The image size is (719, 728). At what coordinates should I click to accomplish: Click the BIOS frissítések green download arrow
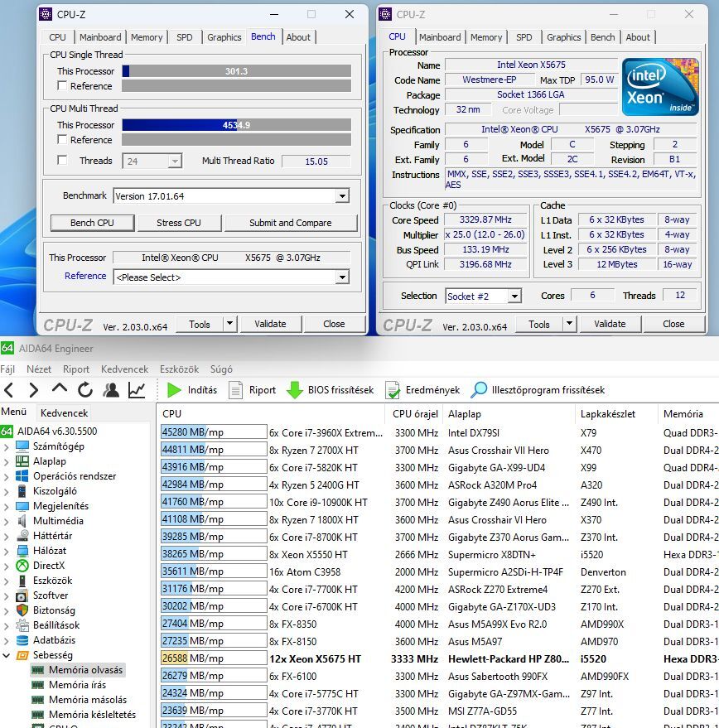(x=294, y=390)
